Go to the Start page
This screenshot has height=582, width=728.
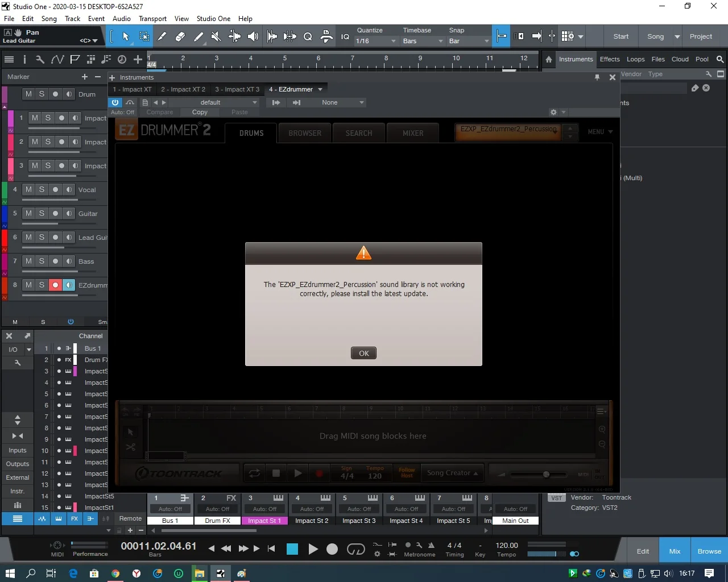point(621,36)
